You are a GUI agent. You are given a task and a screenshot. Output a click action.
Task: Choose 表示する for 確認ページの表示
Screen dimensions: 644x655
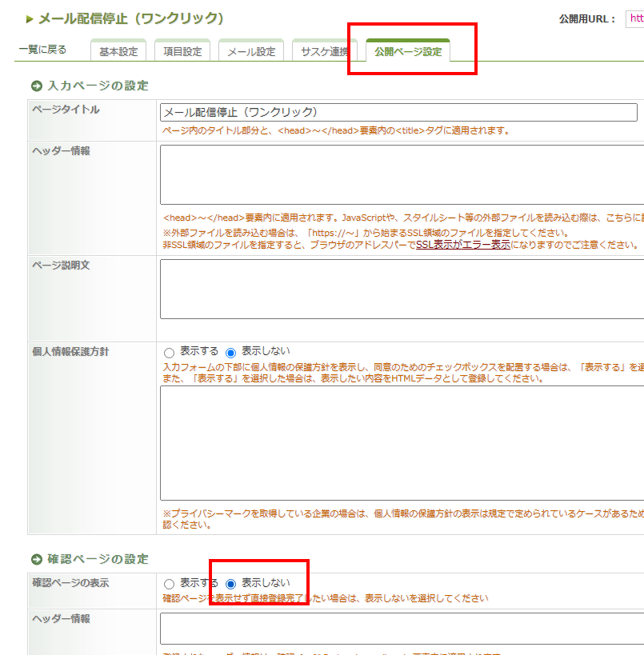point(169,584)
